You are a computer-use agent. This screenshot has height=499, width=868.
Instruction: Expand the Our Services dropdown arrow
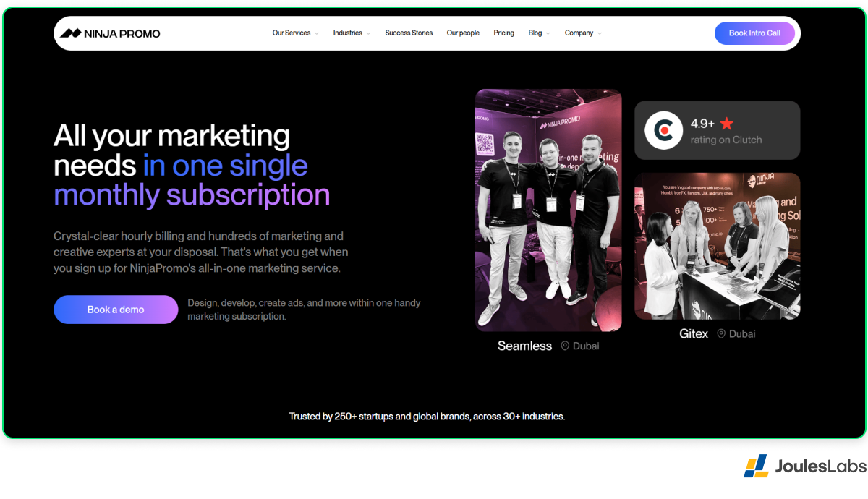pos(317,33)
